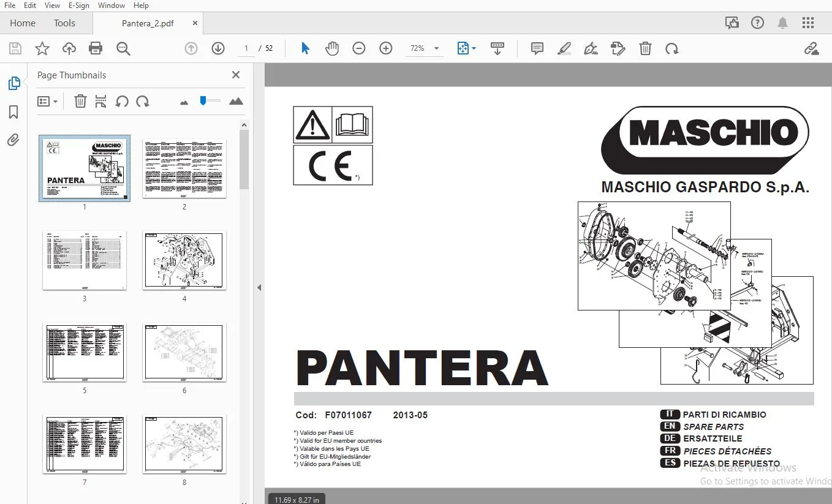Click the Share link icon

811,48
